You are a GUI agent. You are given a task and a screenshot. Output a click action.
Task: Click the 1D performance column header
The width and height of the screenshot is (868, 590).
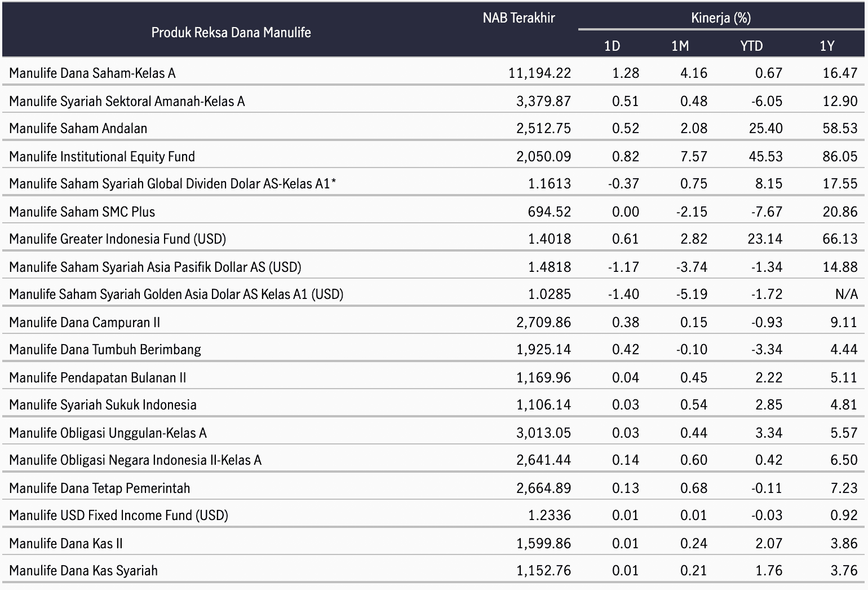coord(612,46)
